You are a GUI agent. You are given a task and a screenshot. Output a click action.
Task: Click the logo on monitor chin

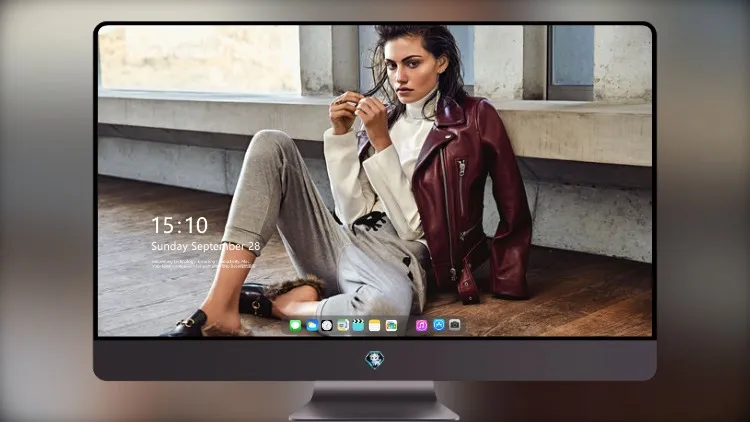[375, 360]
